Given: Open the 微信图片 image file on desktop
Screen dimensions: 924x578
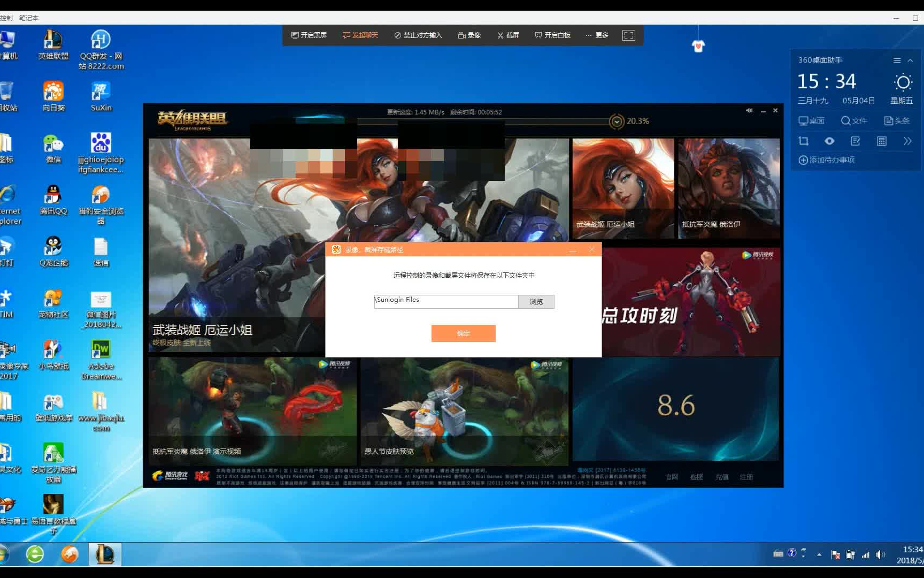Looking at the screenshot, I should tap(101, 309).
